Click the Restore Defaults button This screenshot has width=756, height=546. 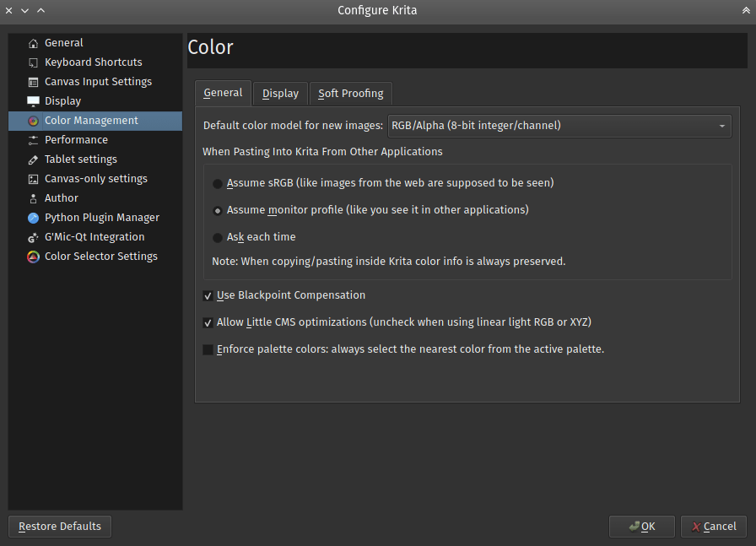(x=59, y=526)
